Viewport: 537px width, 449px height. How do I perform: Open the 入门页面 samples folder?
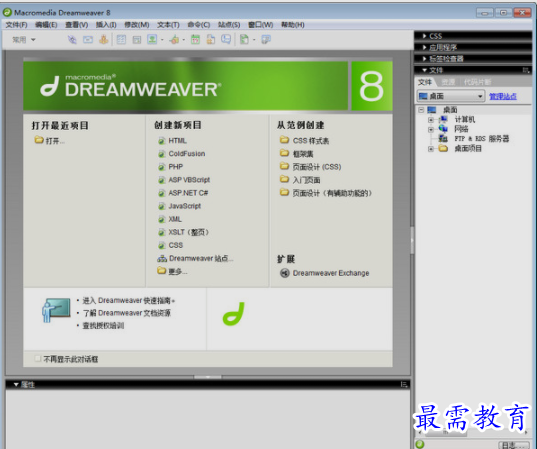tap(306, 180)
